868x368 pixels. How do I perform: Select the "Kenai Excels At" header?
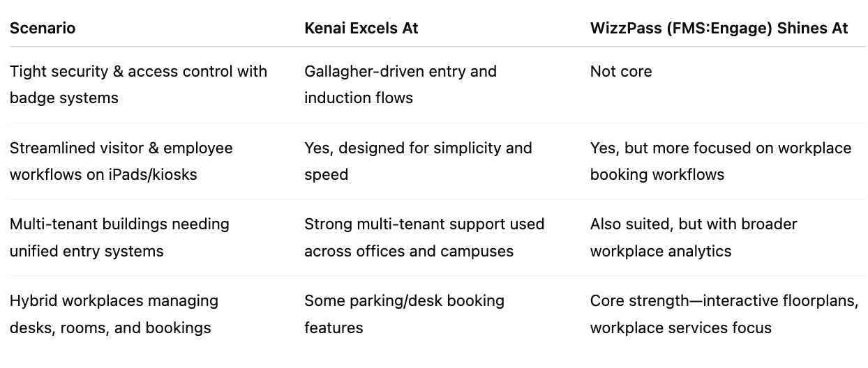[x=361, y=29]
